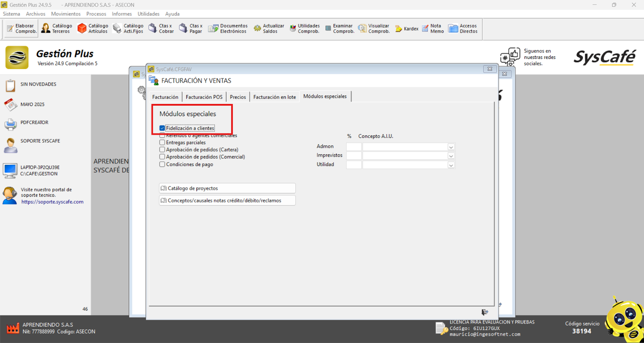Open Catálogo Artículos toolbar icon
Screen dimensions: 644x343
(93, 29)
